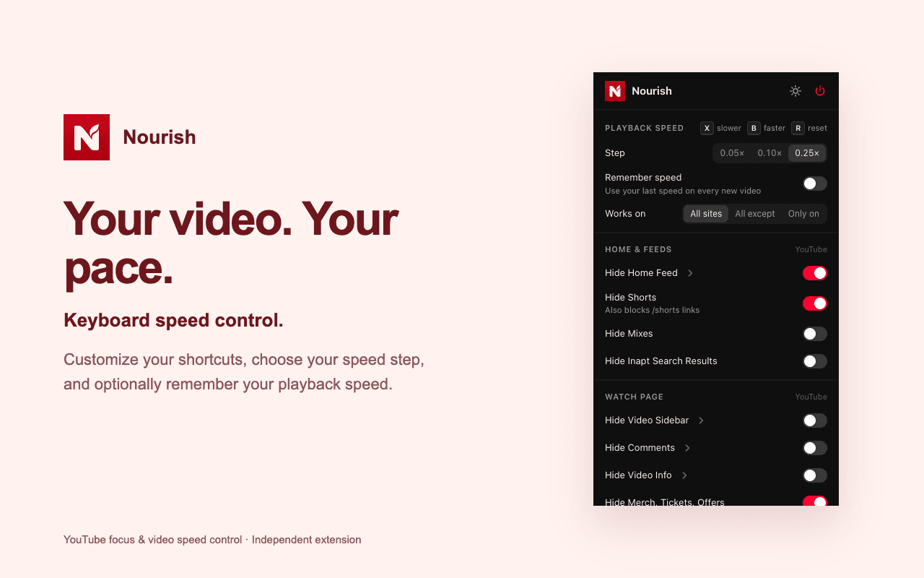
Task: Click the Hide Mixes label
Action: tap(629, 334)
